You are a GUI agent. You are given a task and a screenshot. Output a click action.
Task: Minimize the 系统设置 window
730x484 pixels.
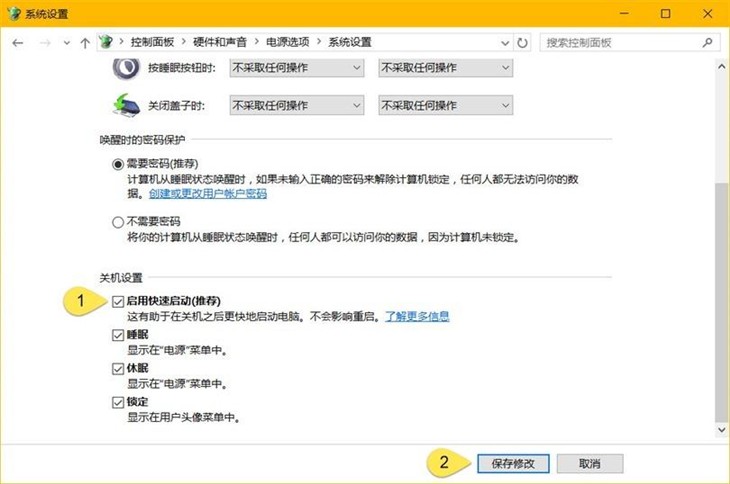tap(624, 13)
